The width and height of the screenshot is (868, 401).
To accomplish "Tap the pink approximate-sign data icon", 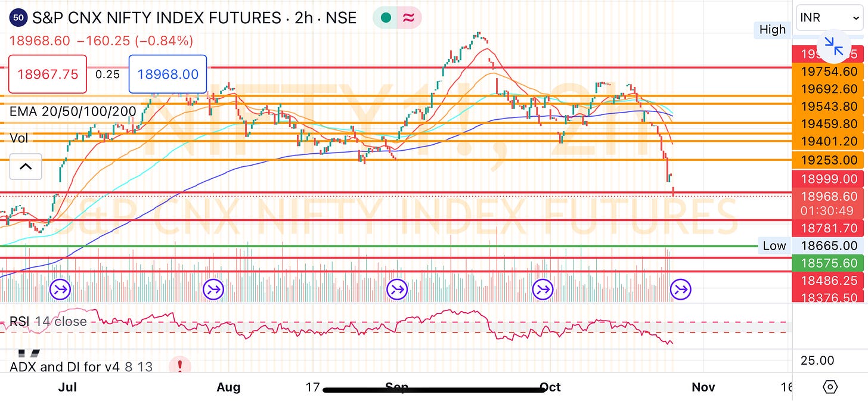I will tap(409, 18).
